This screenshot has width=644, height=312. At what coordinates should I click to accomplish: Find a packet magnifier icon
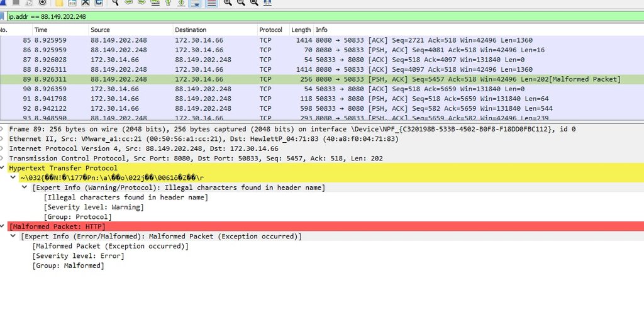click(x=116, y=2)
